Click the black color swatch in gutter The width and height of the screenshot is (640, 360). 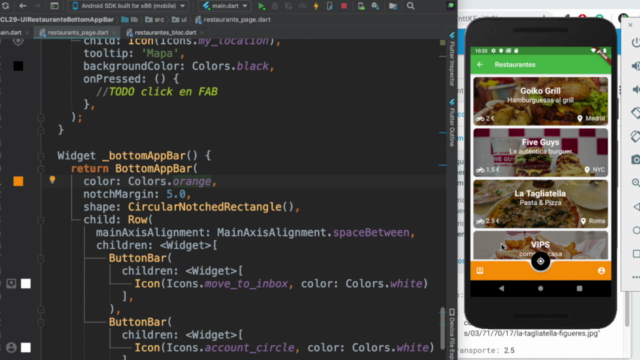tap(18, 66)
